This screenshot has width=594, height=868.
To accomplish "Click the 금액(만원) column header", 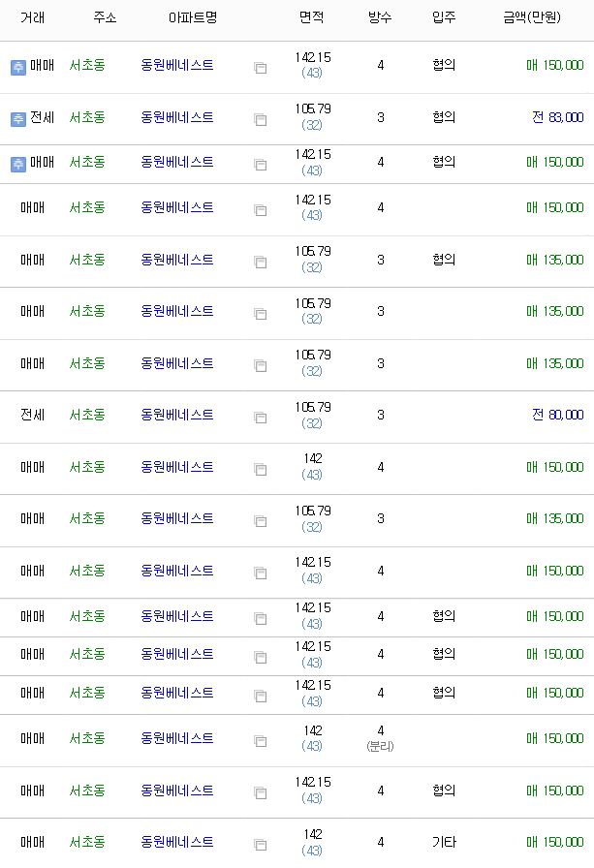I will [x=532, y=17].
